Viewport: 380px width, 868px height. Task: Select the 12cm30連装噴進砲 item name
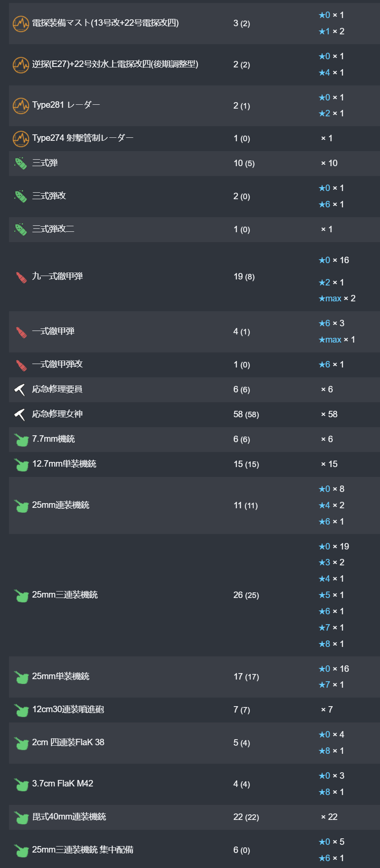click(x=68, y=709)
